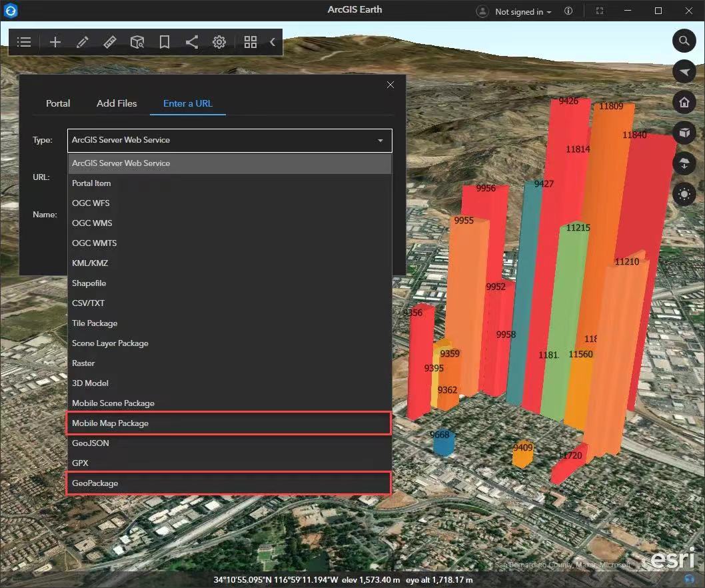Click the Add Data plus icon
The image size is (705, 588).
coord(55,42)
